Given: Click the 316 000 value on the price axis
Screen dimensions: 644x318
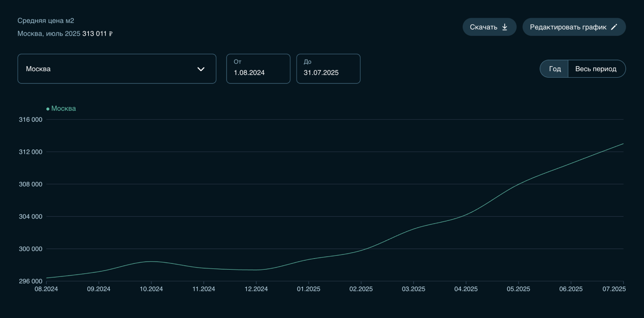Looking at the screenshot, I should 31,120.
